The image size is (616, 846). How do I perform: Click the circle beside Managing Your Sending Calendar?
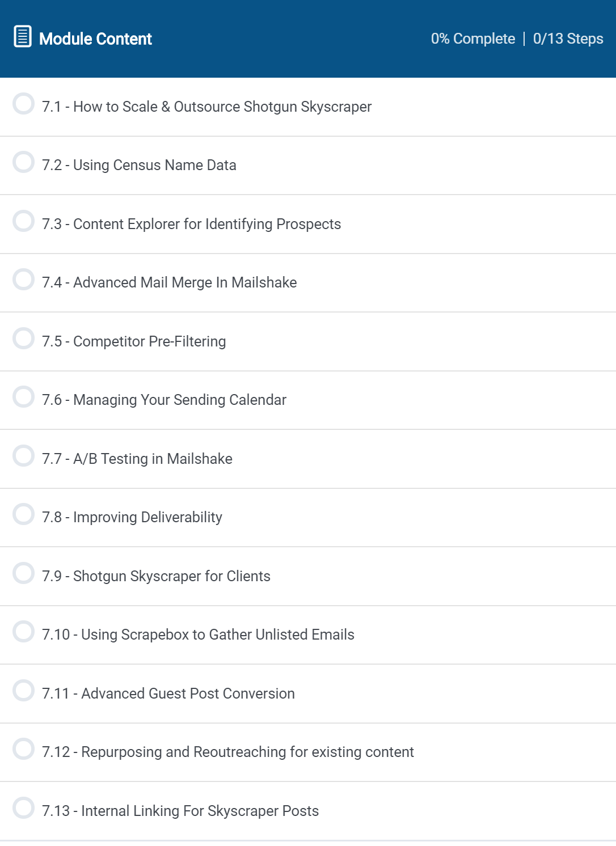click(x=24, y=397)
